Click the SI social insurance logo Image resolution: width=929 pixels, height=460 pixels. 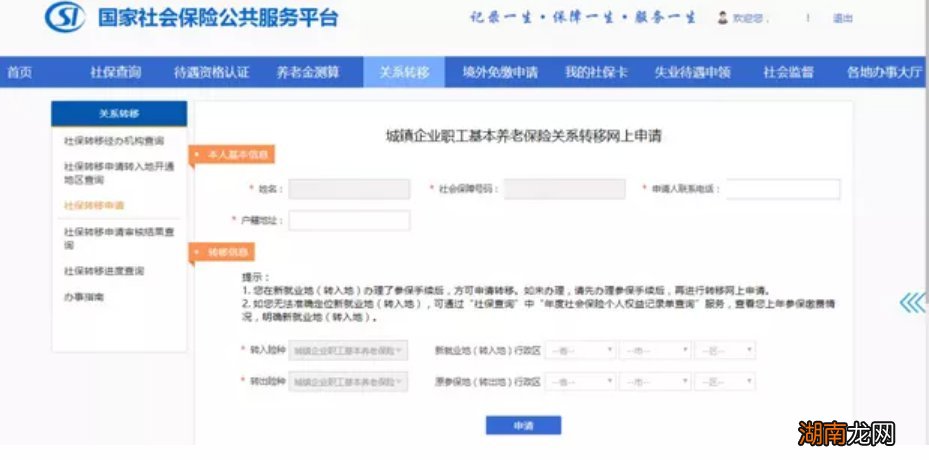click(65, 17)
